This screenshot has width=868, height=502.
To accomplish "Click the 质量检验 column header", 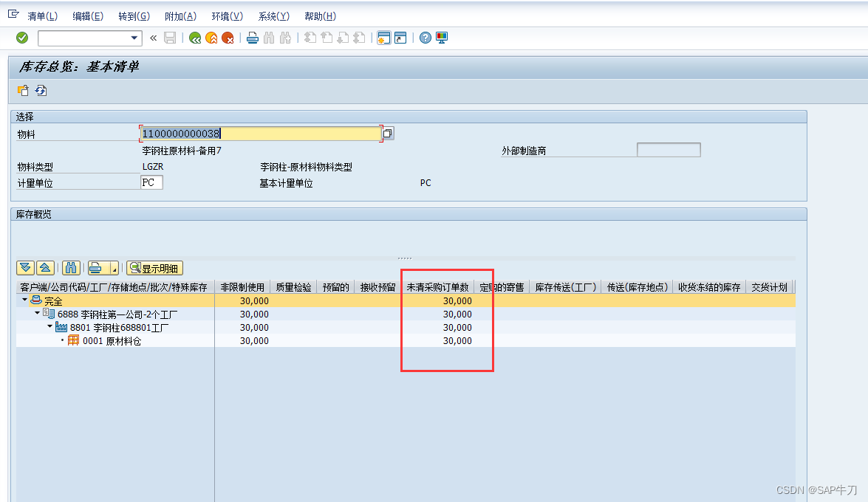I will [293, 287].
